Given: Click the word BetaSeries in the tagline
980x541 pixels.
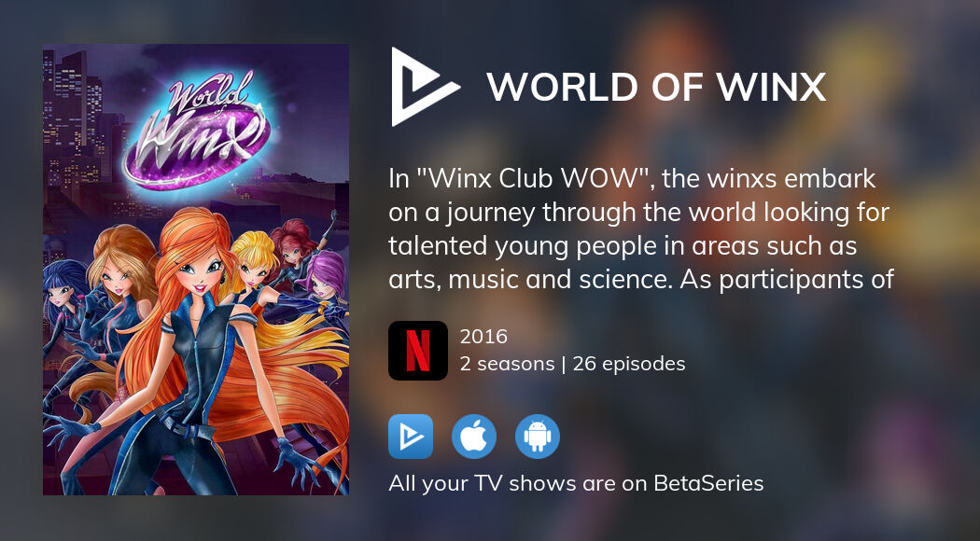Looking at the screenshot, I should coord(708,483).
